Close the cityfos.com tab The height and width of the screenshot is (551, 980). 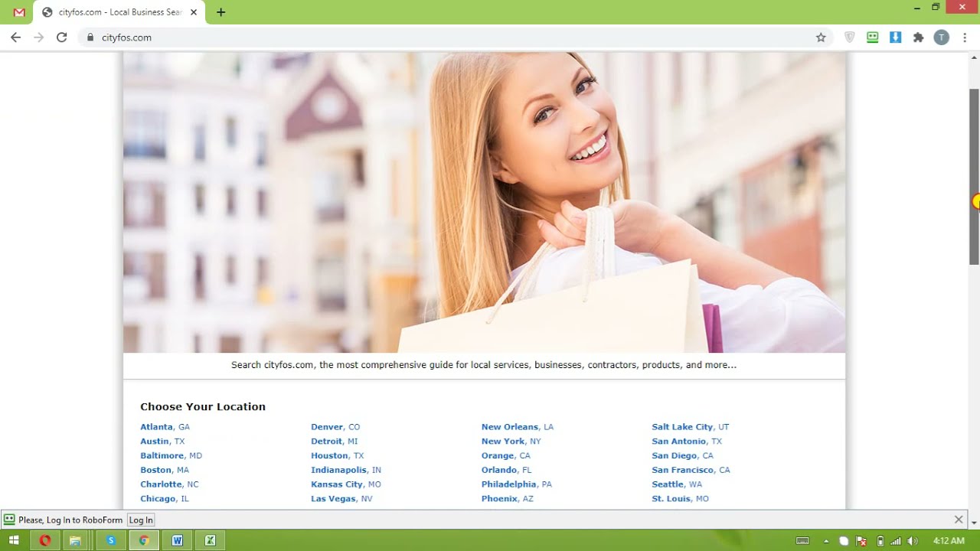[x=194, y=12]
